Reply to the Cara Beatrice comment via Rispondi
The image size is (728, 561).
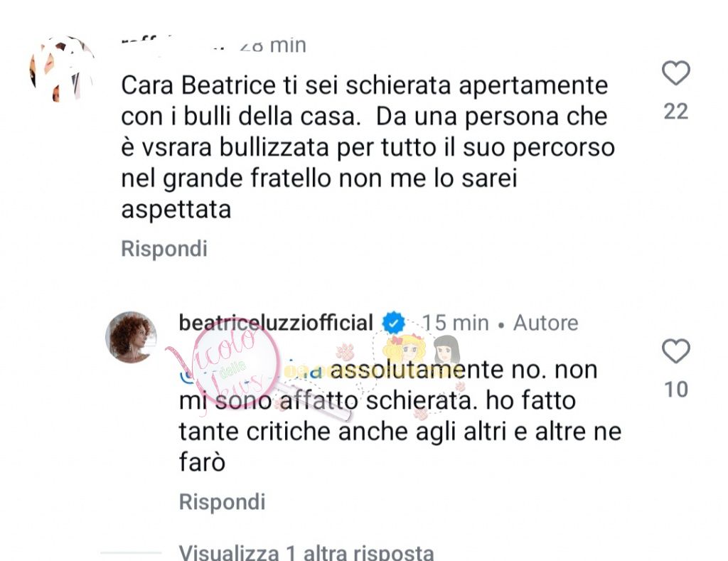(x=164, y=249)
